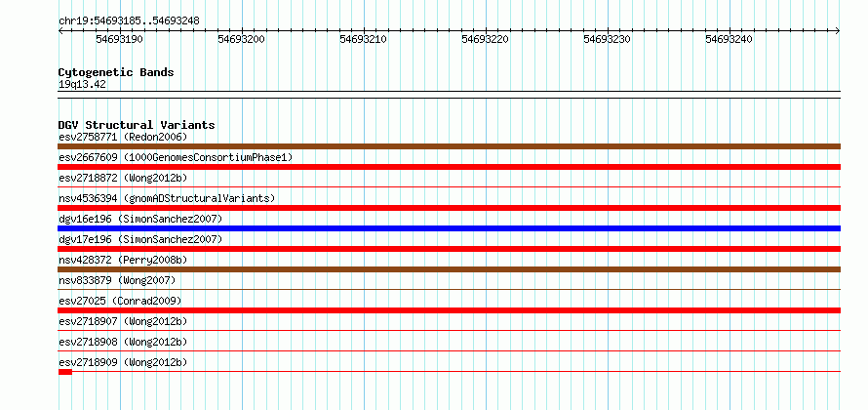The image size is (868, 410).
Task: Open variant nsv428372 (Perry2008b) label
Action: [x=123, y=260]
